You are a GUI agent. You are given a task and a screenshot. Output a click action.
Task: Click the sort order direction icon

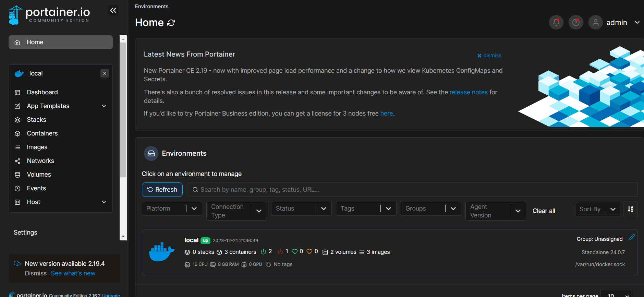[x=630, y=209]
